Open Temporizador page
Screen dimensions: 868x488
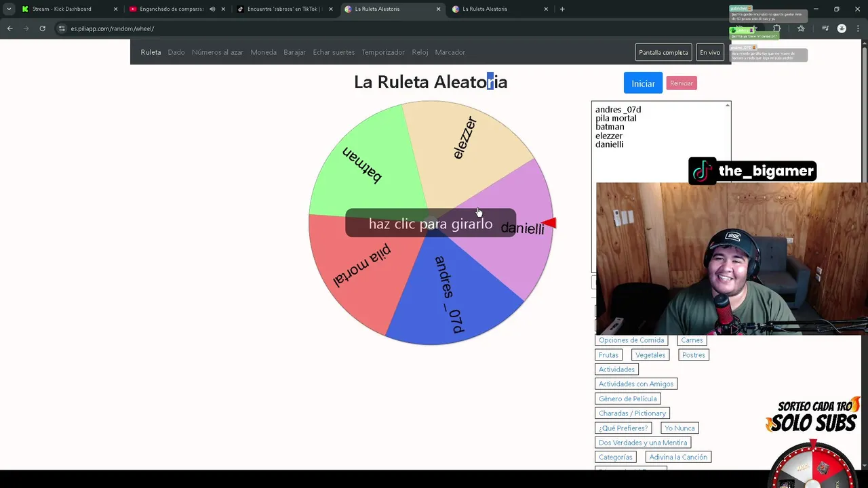pos(383,52)
